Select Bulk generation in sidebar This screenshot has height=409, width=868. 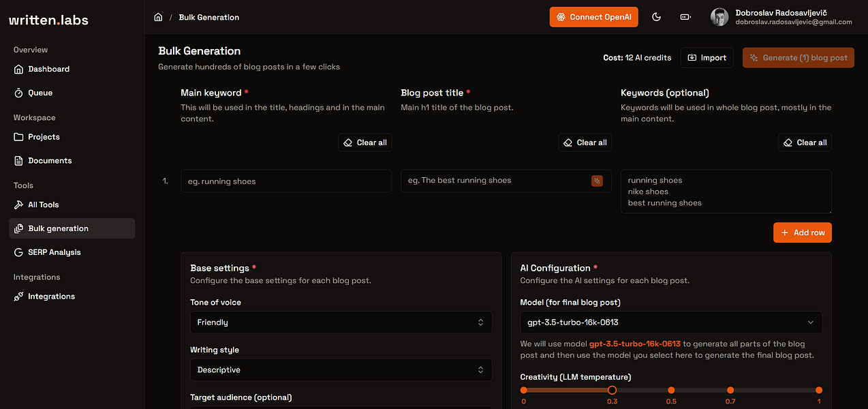(x=72, y=228)
